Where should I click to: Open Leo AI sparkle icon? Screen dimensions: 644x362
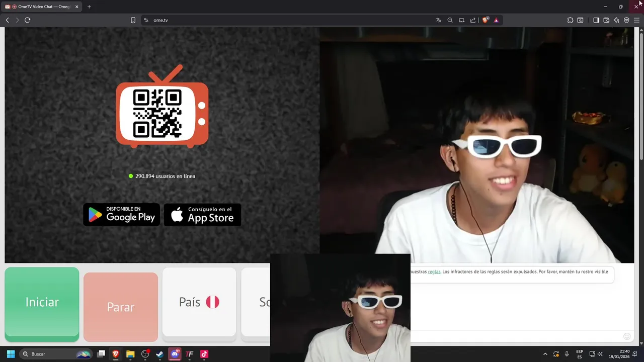pos(616,20)
